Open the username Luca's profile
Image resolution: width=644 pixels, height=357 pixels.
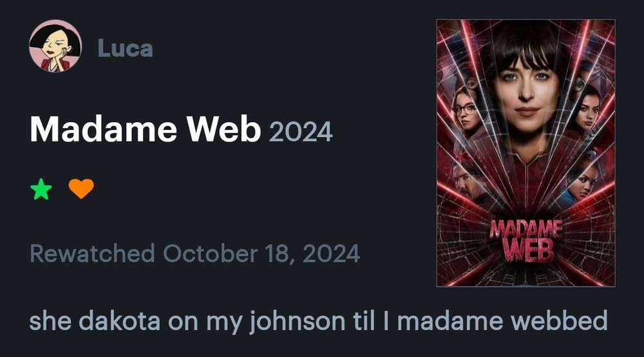coord(126,48)
